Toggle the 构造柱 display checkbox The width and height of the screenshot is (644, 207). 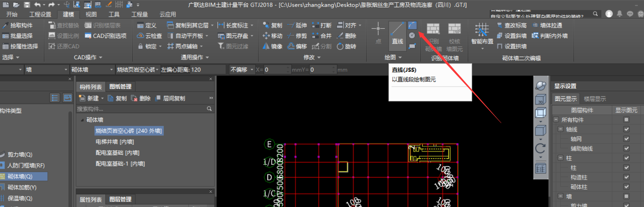[x=626, y=177]
